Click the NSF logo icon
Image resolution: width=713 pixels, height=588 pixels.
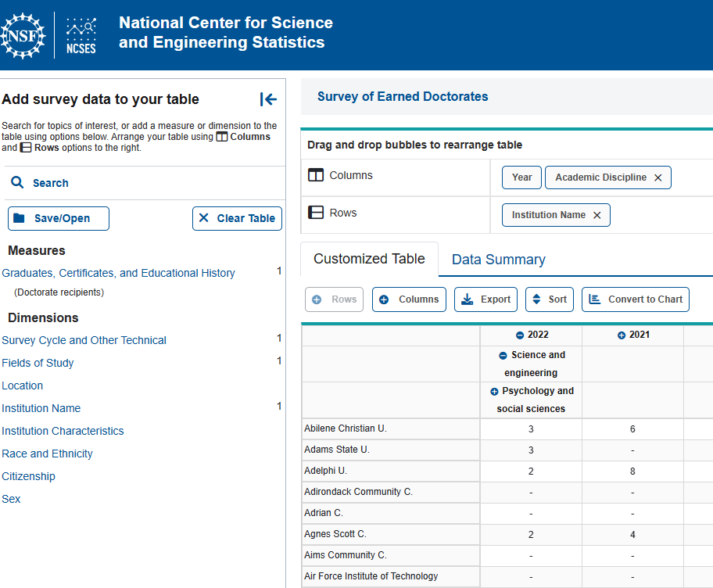click(23, 35)
